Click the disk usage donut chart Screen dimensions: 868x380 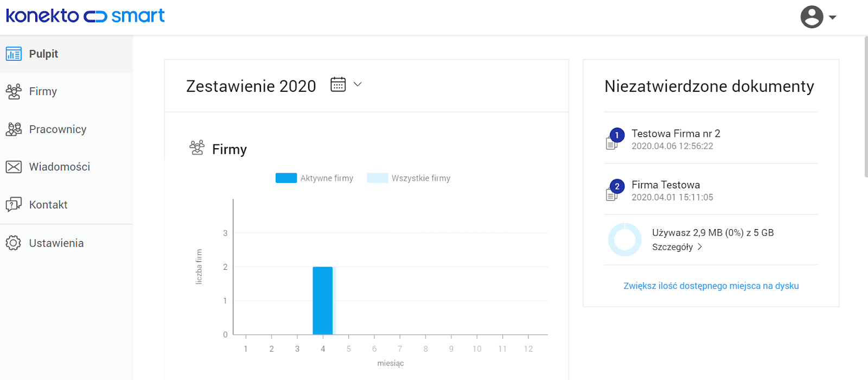(x=624, y=239)
